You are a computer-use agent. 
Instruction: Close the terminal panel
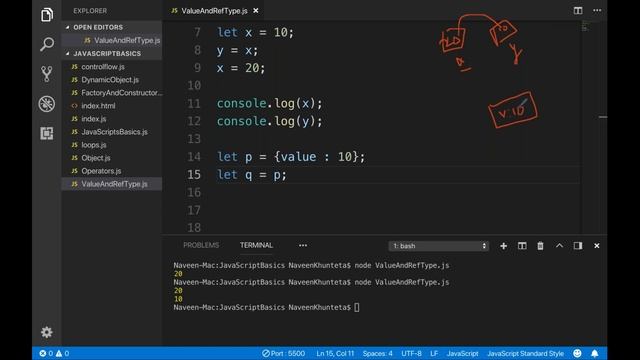[x=596, y=246]
